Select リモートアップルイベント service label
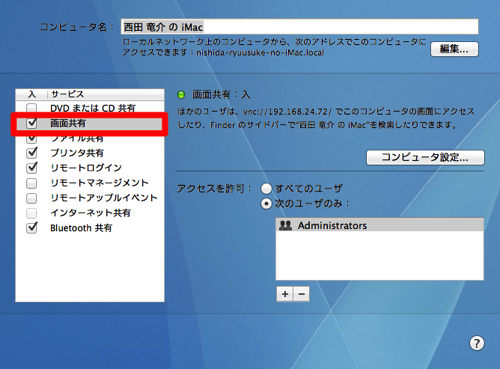 (104, 198)
